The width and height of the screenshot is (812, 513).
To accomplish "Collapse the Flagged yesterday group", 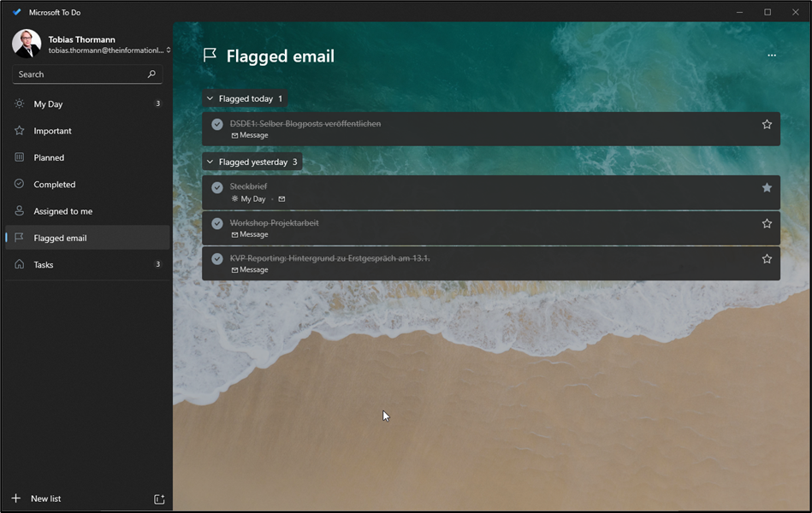I will point(252,162).
